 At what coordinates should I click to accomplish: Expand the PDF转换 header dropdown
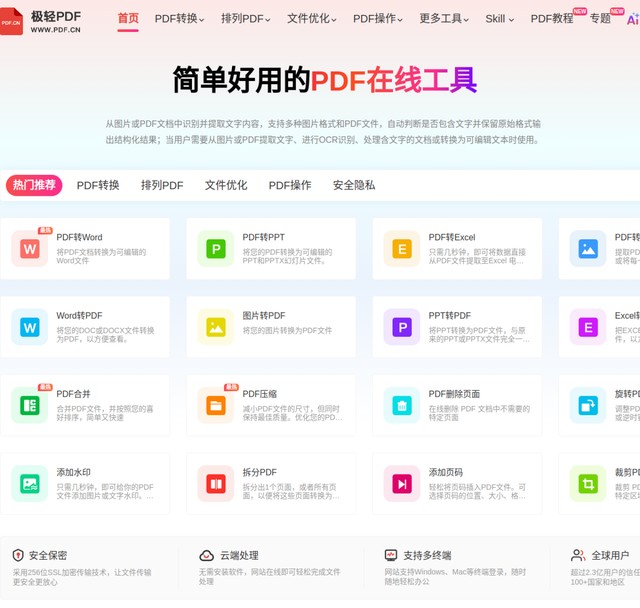point(179,19)
